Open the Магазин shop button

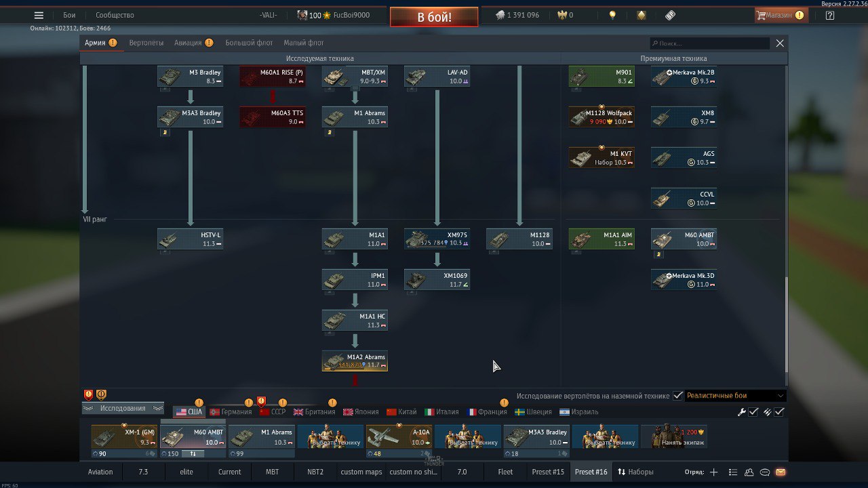coord(781,15)
